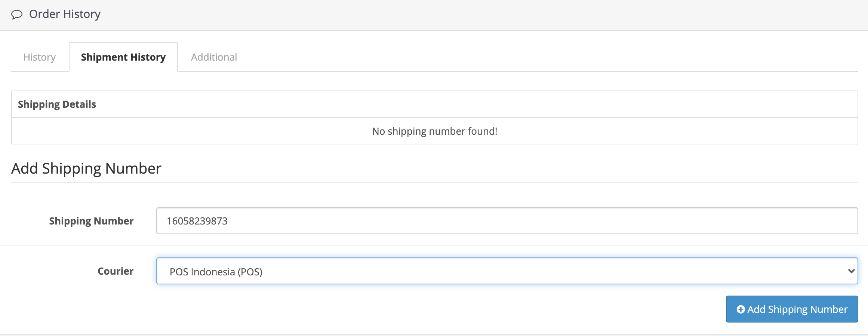Click the 16058239873 tracking number text
Image resolution: width=868 pixels, height=336 pixels.
pyautogui.click(x=197, y=221)
